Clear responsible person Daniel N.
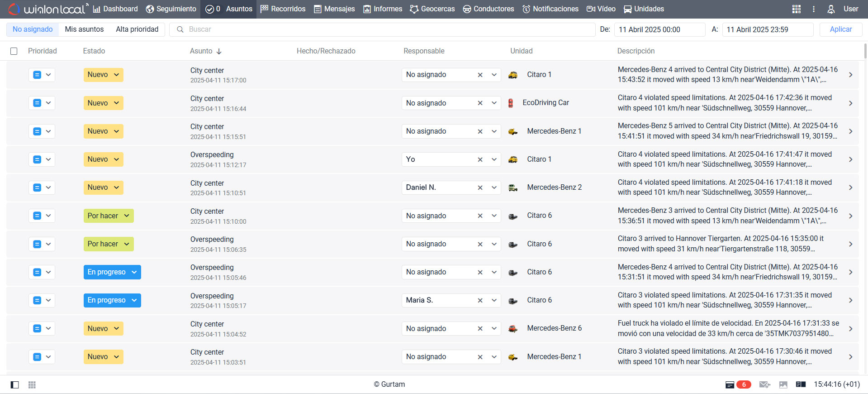Viewport: 868px width, 394px height. 480,187
